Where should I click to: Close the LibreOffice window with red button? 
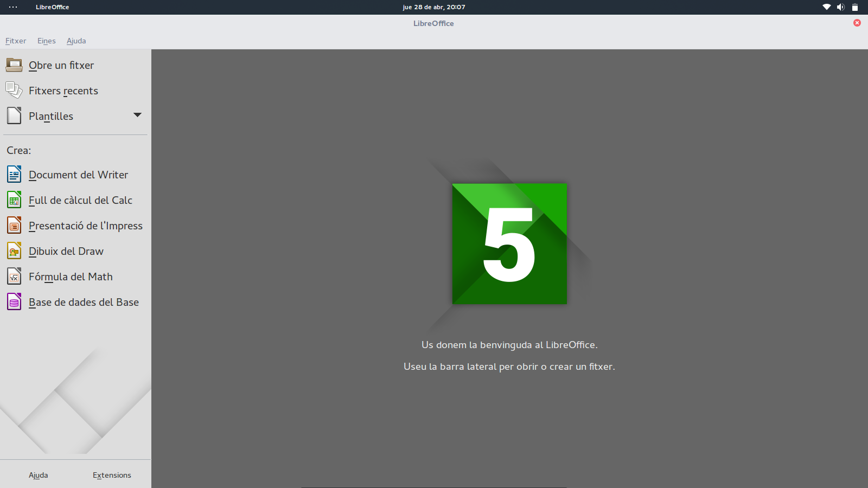coord(857,23)
